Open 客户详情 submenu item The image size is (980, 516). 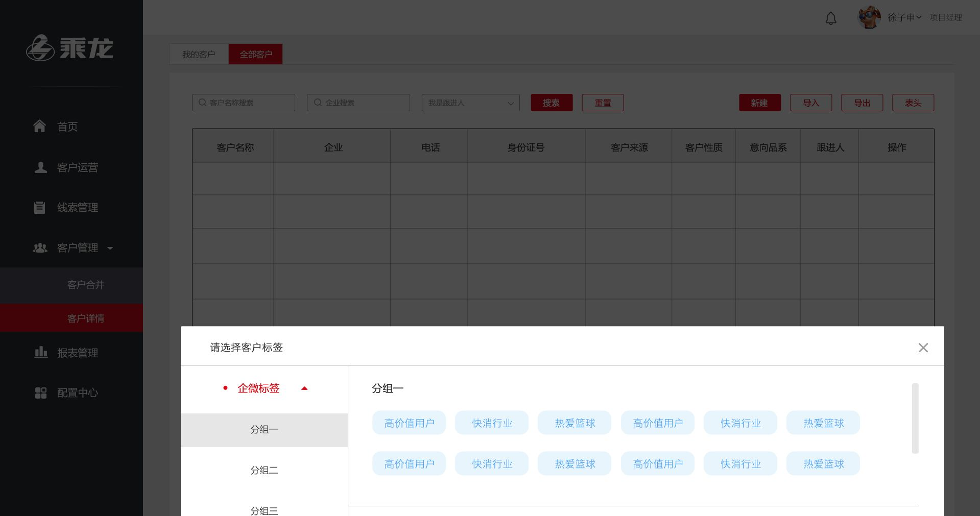tap(71, 318)
